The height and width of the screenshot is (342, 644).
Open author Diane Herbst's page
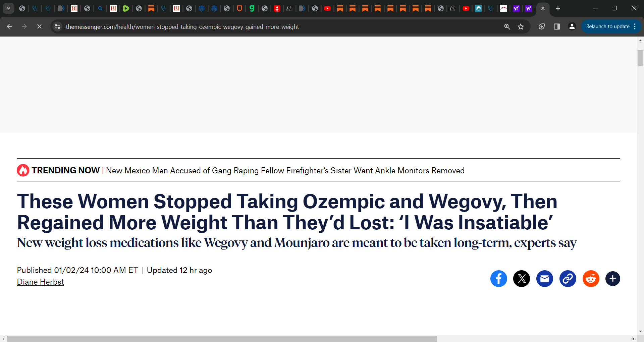point(40,282)
